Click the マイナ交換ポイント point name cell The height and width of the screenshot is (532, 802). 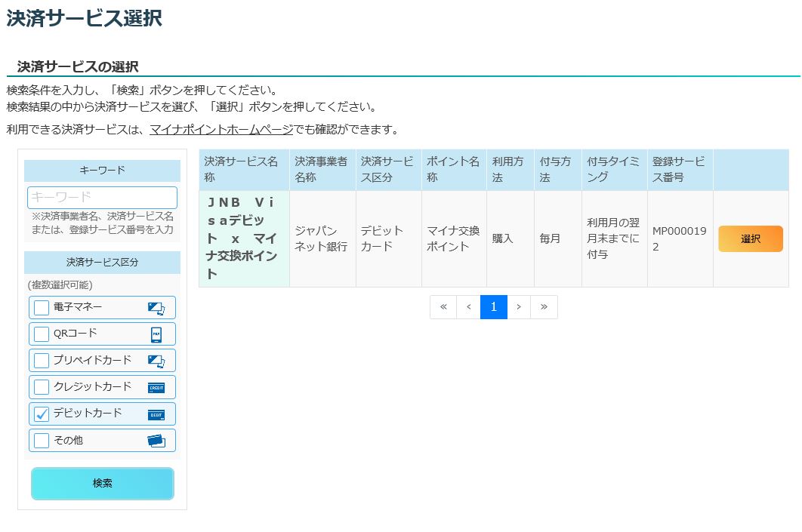[454, 238]
